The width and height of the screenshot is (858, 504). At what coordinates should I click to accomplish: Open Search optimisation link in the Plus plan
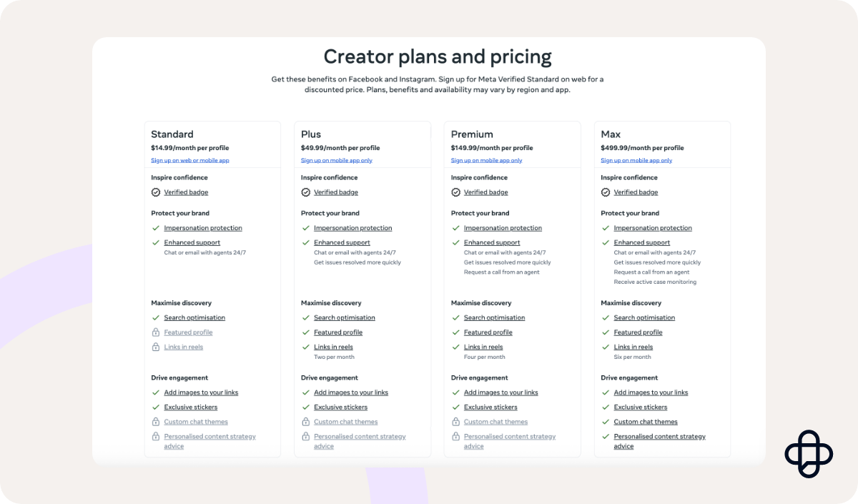[345, 318]
